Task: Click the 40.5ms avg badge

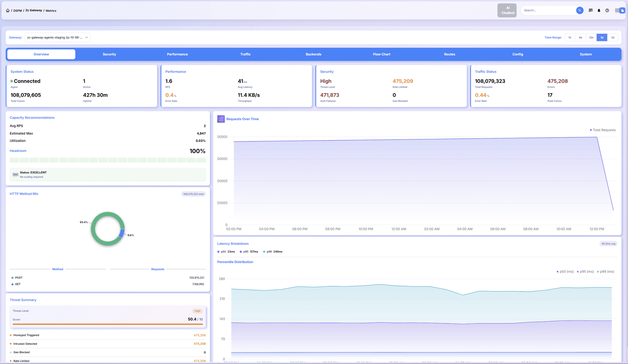Action: coord(608,244)
